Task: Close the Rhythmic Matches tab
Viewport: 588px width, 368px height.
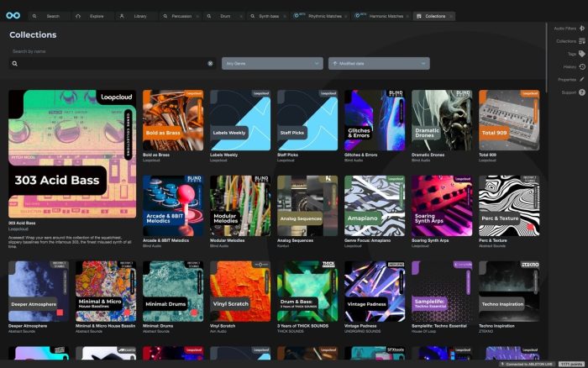Action: click(345, 17)
